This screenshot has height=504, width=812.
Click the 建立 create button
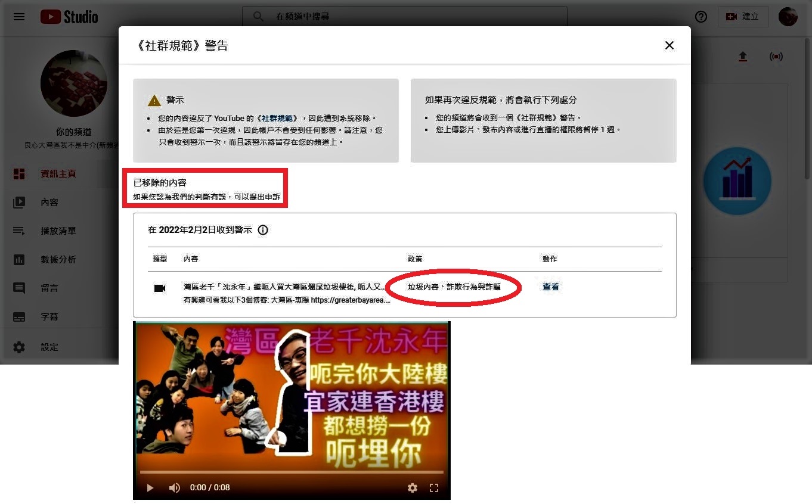pyautogui.click(x=743, y=17)
